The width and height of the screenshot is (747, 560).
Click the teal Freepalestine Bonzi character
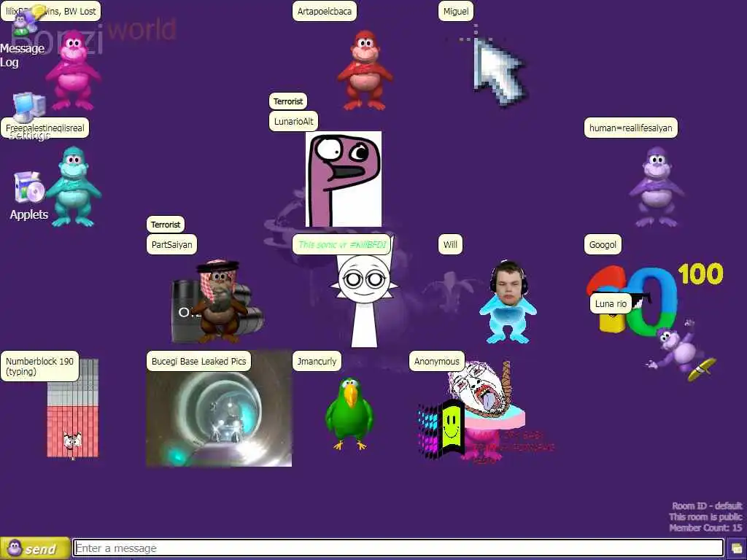pos(74,186)
